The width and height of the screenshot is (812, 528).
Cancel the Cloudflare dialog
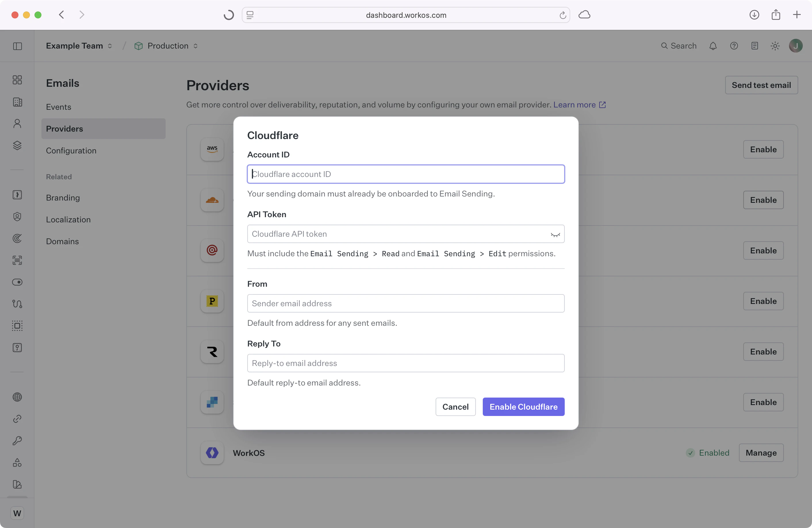[x=455, y=406]
